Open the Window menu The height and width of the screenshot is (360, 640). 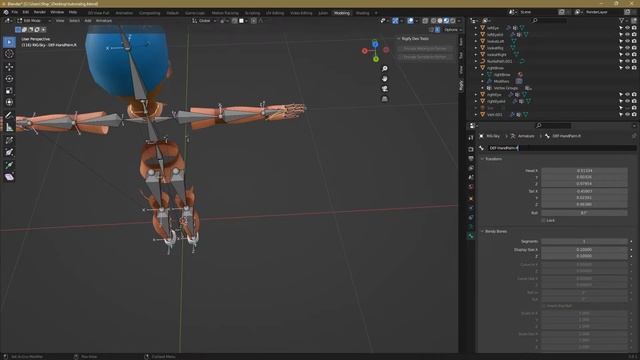coord(57,12)
